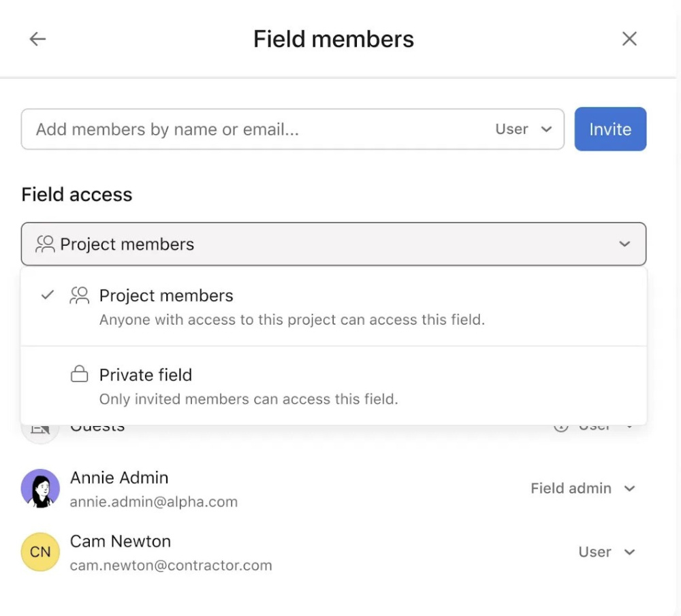This screenshot has height=616, width=681.
Task: Click annie.admin@alpha.com email text
Action: tap(154, 502)
